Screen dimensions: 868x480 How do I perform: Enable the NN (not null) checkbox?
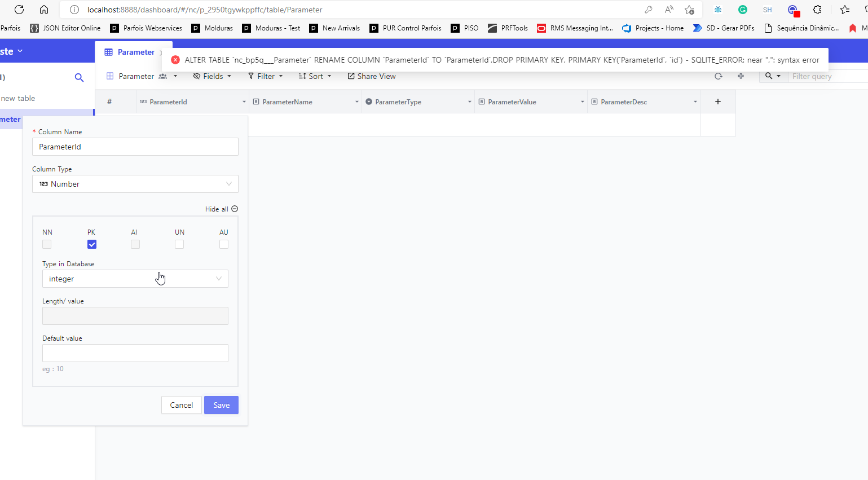click(x=47, y=244)
